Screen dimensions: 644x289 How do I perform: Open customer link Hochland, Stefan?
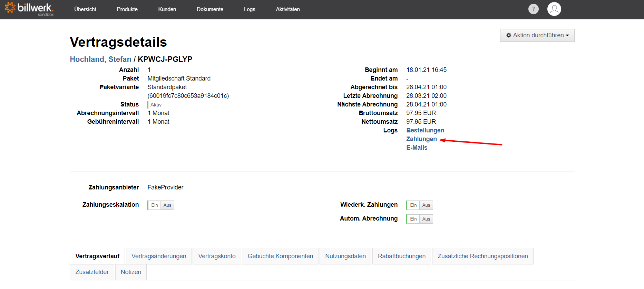[100, 59]
